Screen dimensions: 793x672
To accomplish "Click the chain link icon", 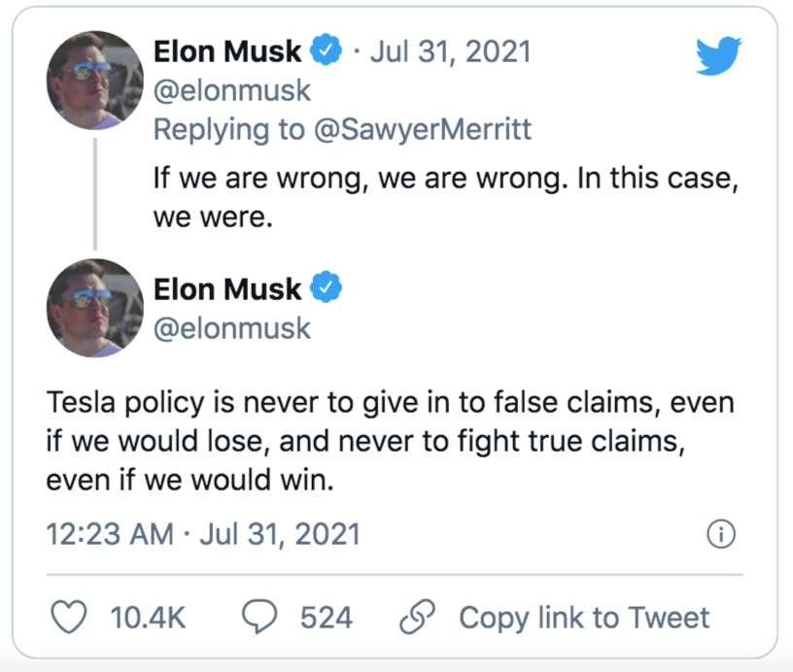I will pyautogui.click(x=419, y=618).
